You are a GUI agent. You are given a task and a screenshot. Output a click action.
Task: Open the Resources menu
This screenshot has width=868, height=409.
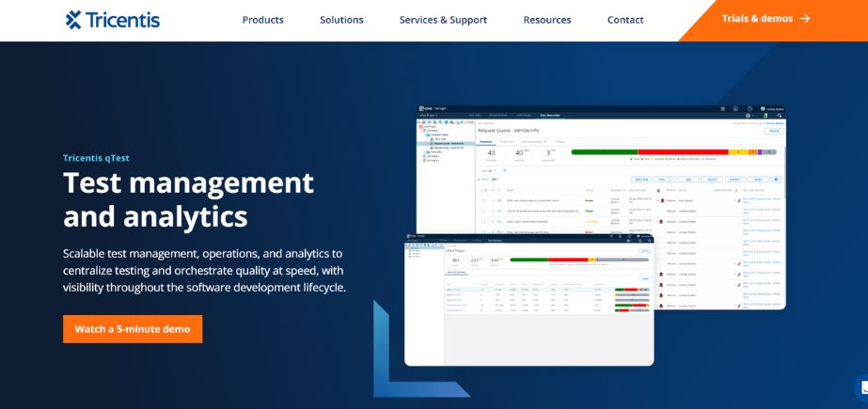click(x=547, y=20)
